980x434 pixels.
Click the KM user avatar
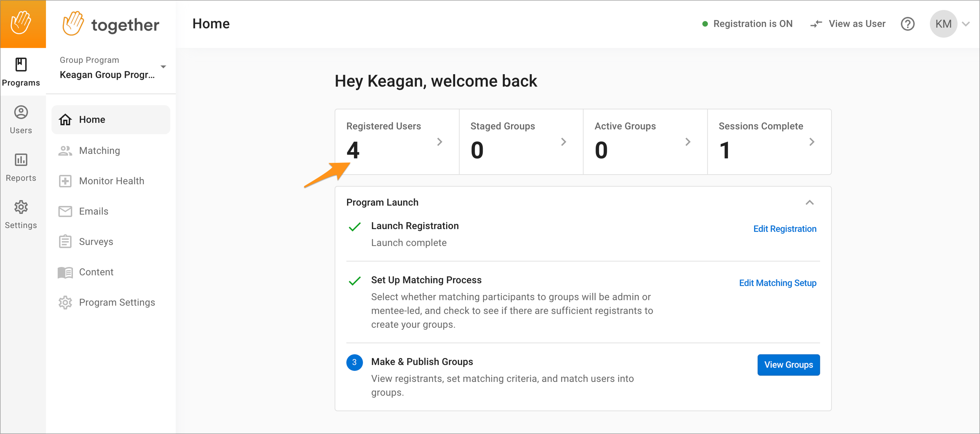943,24
